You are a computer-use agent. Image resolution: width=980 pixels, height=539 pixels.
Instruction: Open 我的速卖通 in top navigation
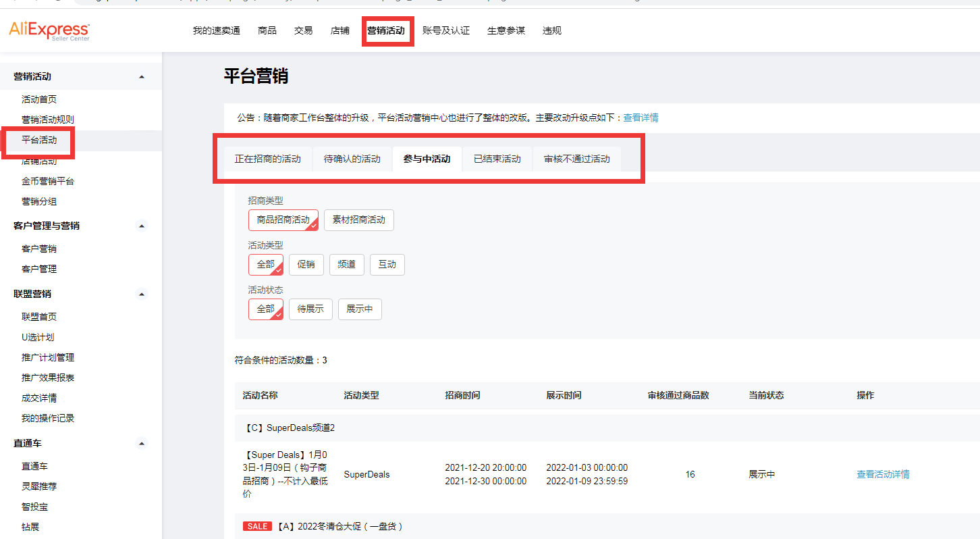(216, 30)
